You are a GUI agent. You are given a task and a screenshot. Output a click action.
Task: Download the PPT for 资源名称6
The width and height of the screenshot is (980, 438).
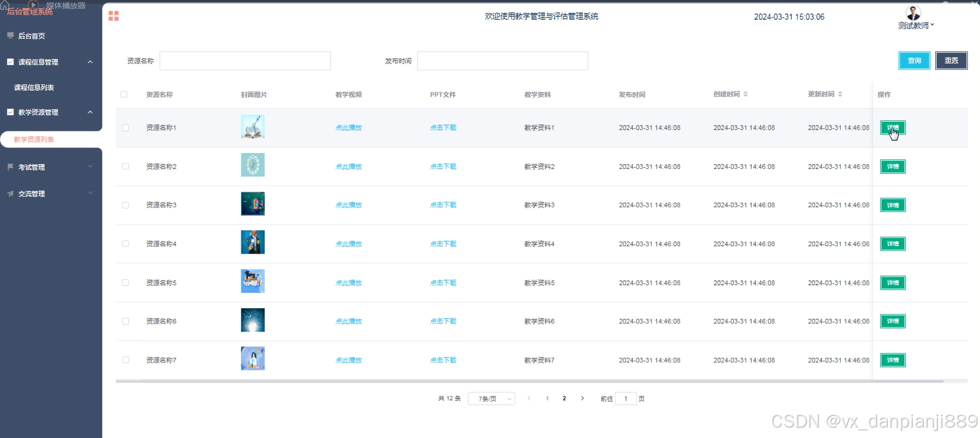pos(443,321)
